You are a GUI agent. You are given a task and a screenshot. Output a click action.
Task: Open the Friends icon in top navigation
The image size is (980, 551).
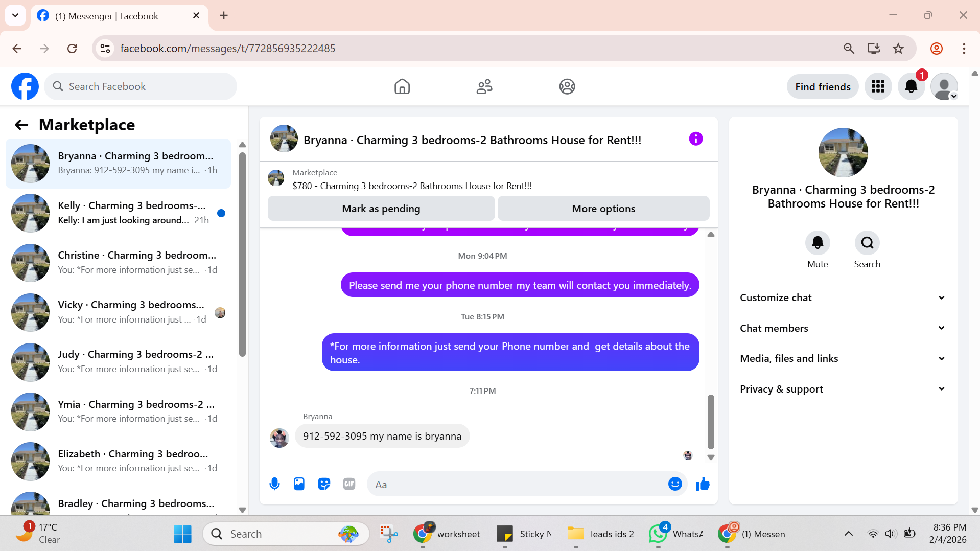point(484,86)
